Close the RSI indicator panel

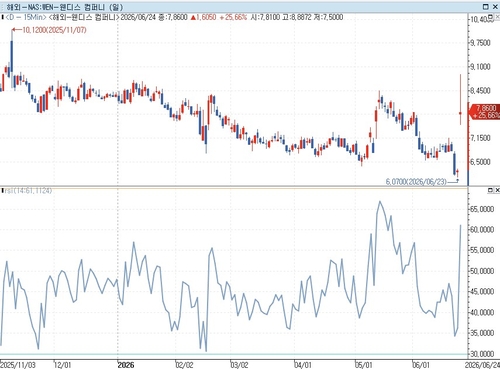[x=497, y=190]
